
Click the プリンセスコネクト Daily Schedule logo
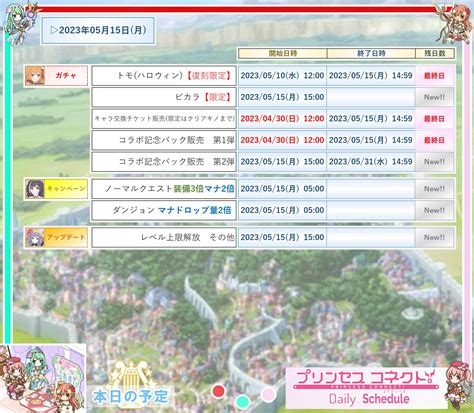366,388
